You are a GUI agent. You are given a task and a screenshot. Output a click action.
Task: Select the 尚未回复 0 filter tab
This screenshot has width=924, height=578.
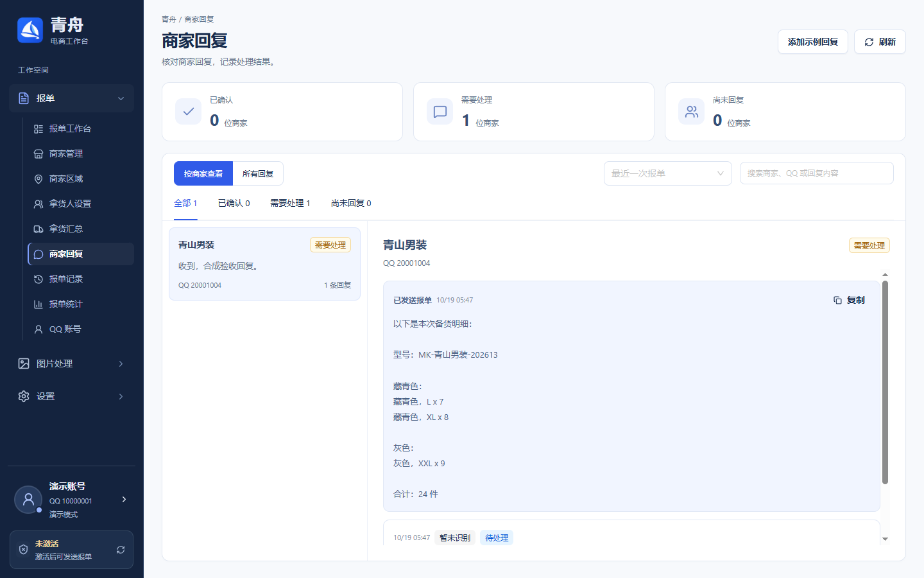[351, 203]
